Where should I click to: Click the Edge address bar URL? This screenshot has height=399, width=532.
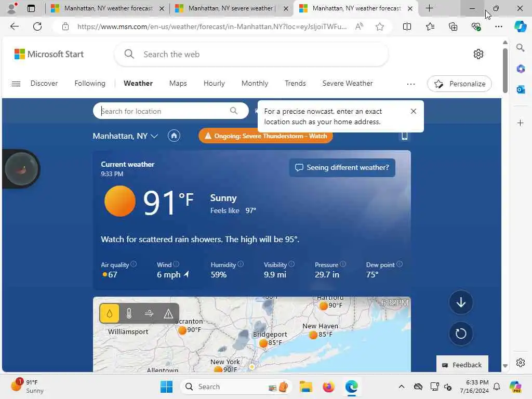point(212,26)
